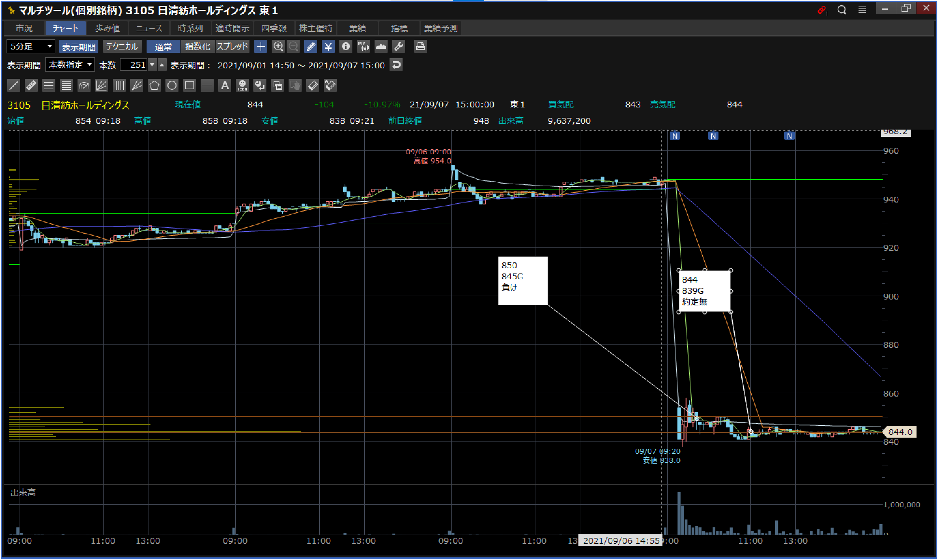Select the circle drawing tool
This screenshot has height=560, width=938.
[172, 85]
